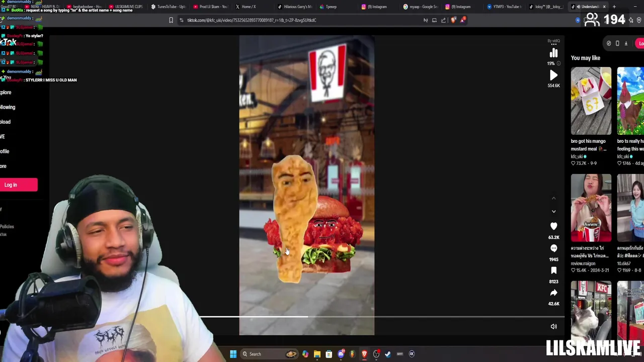644x362 pixels.
Task: Open the Following feed in sidebar
Action: pyautogui.click(x=8, y=107)
